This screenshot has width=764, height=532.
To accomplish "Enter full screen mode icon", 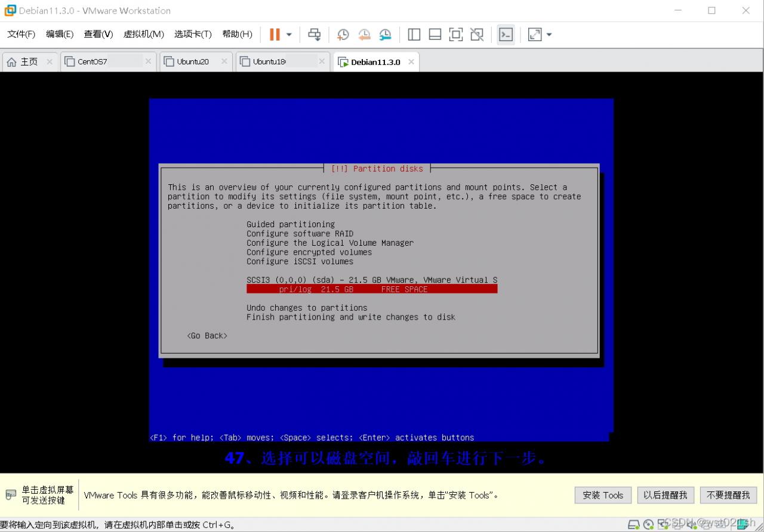I will pyautogui.click(x=456, y=35).
